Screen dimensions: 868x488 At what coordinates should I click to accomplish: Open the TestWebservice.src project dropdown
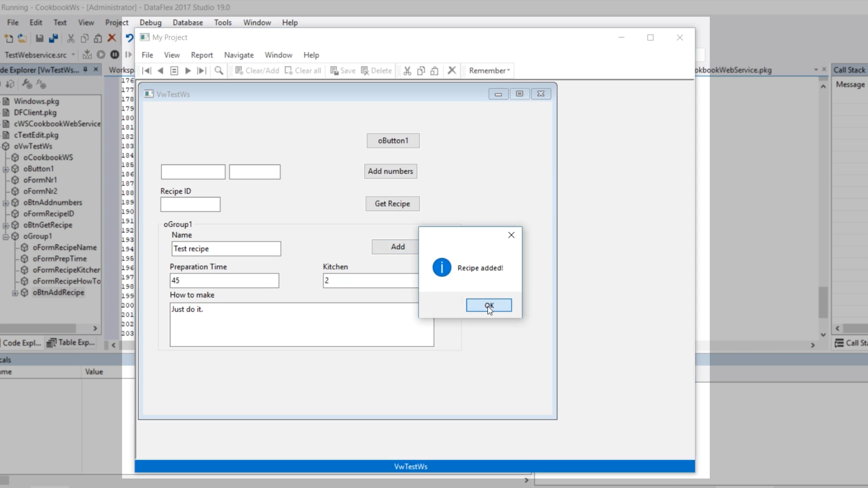point(73,55)
